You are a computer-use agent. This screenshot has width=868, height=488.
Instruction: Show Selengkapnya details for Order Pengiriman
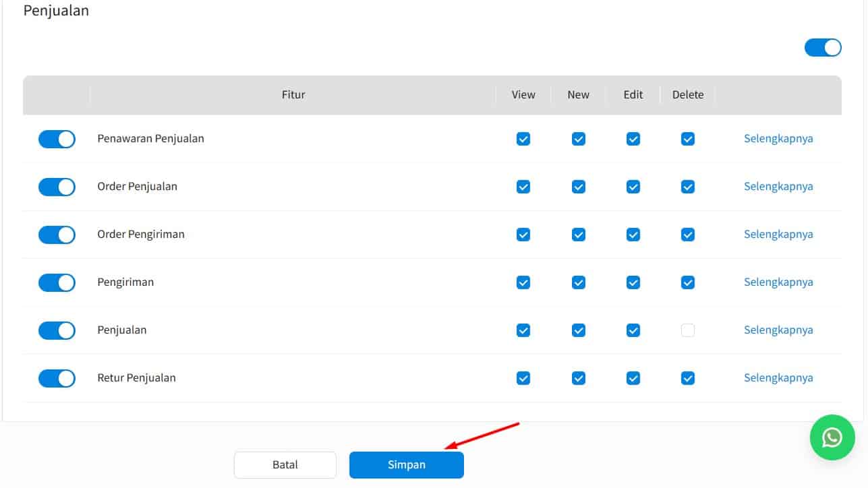tap(778, 235)
